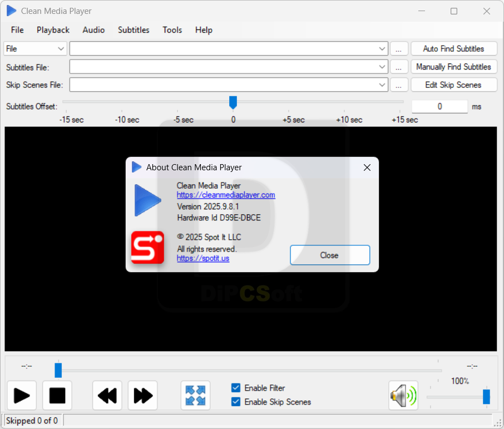
Task: Click the Subtitles Offset slider thumb
Action: (233, 102)
